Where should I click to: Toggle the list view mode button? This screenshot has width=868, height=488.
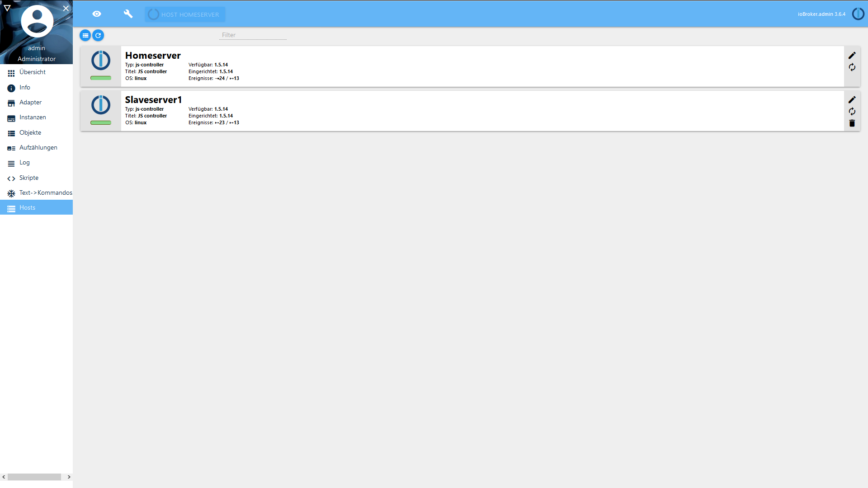point(85,35)
